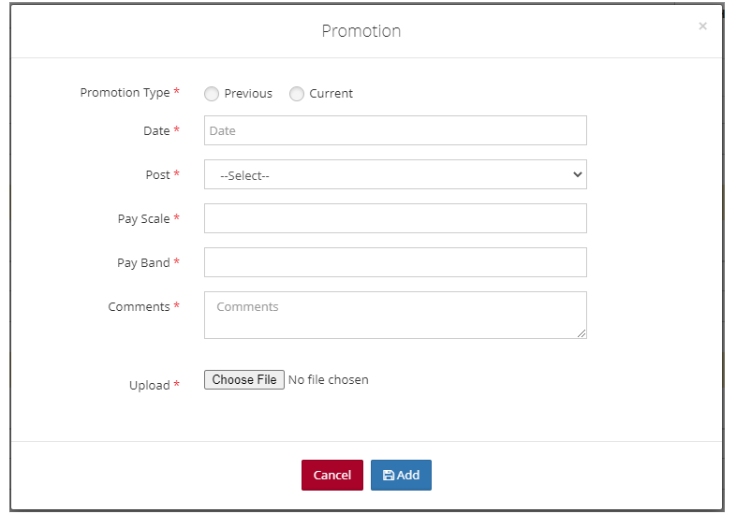Click the Comments box resize handle
The image size is (733, 518).
pos(581,333)
